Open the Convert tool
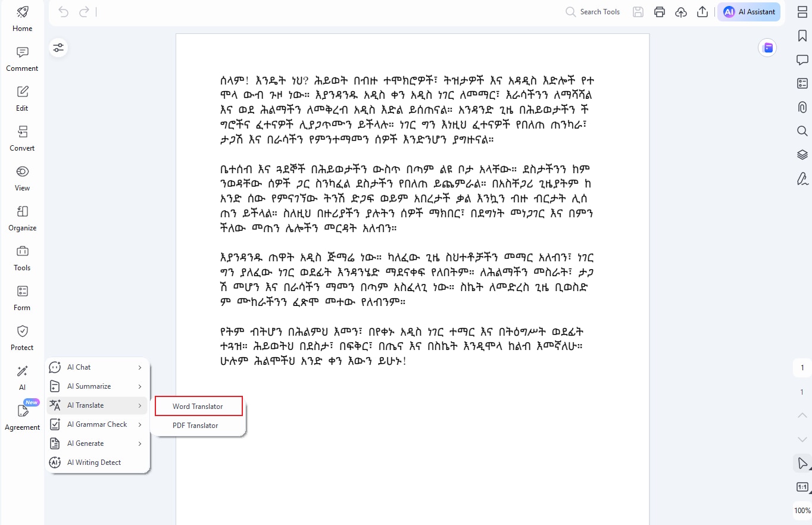812x525 pixels. 22,138
